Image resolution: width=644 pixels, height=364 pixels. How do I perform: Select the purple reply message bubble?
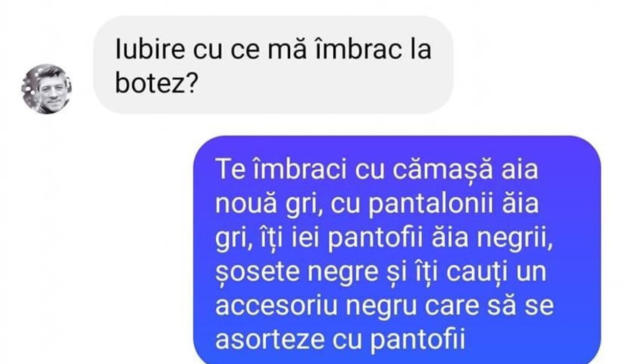pos(397,249)
